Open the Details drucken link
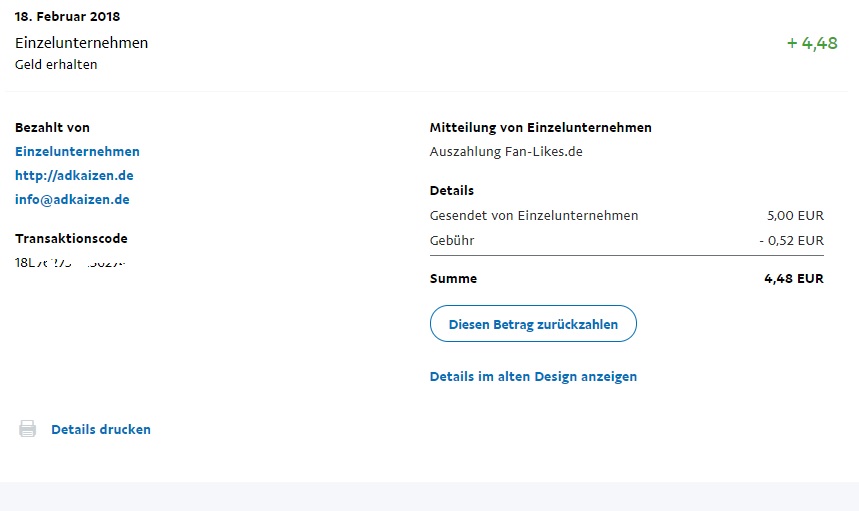The image size is (859, 511). (101, 429)
